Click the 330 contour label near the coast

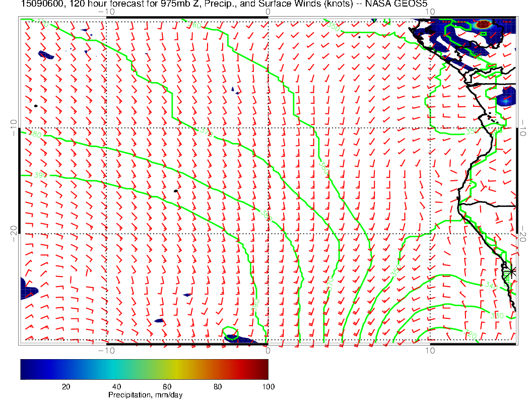(497, 315)
